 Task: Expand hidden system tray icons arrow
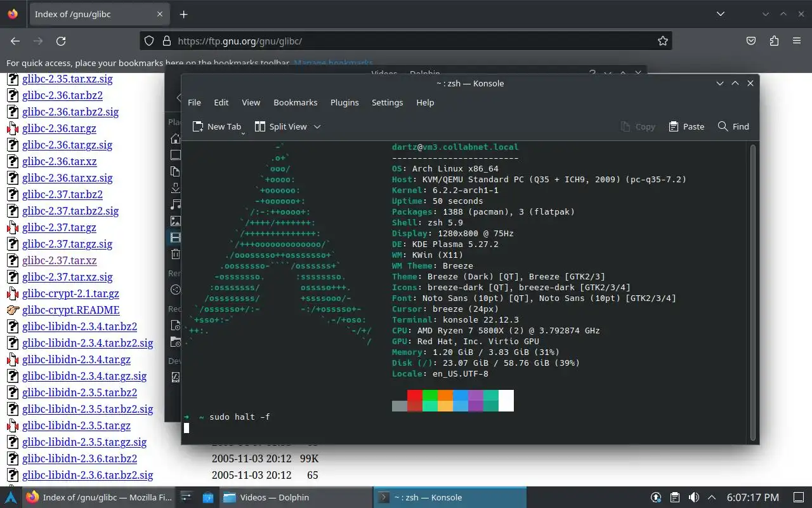[712, 497]
